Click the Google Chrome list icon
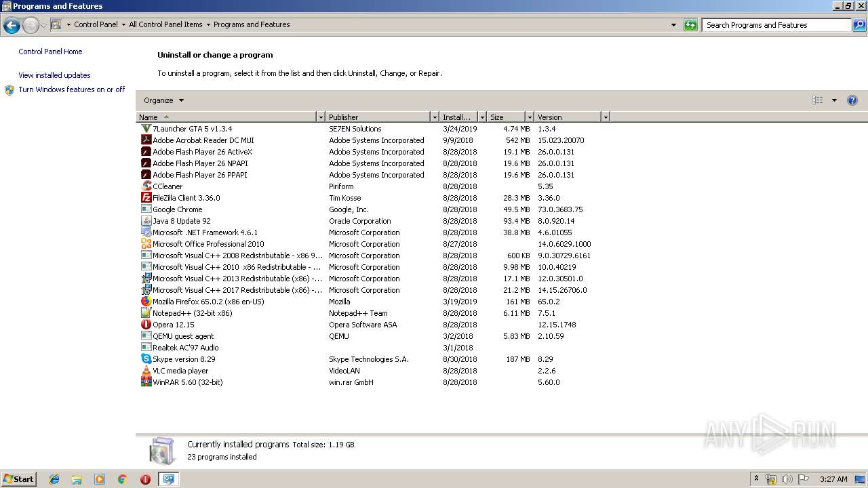This screenshot has width=868, height=488. [146, 209]
